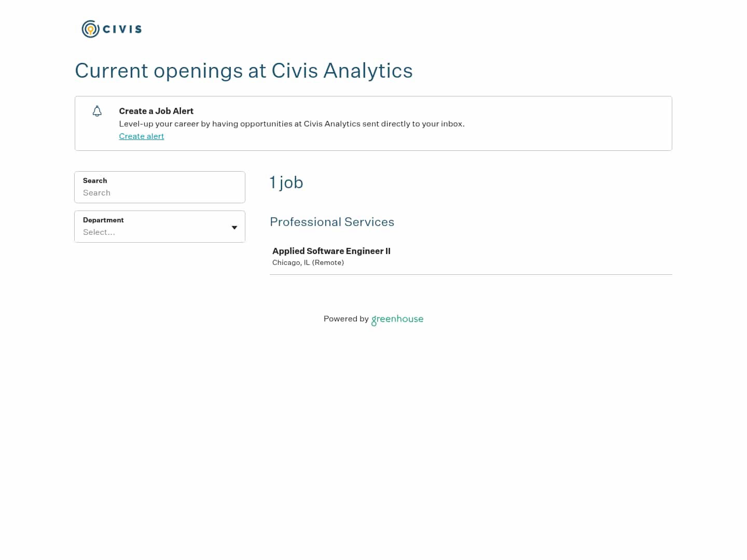The image size is (747, 560).
Task: Click the Chicago, IL (Remote) location text
Action: (308, 262)
